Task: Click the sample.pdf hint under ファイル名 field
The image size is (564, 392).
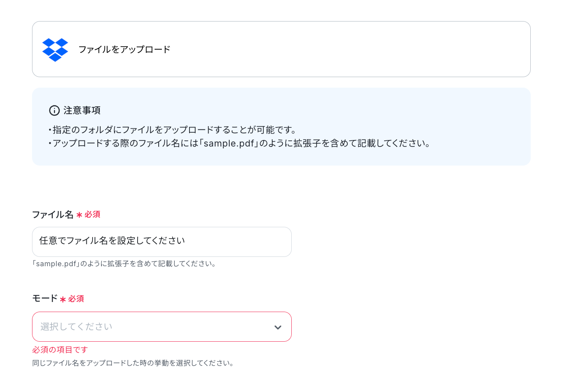Action: [124, 264]
